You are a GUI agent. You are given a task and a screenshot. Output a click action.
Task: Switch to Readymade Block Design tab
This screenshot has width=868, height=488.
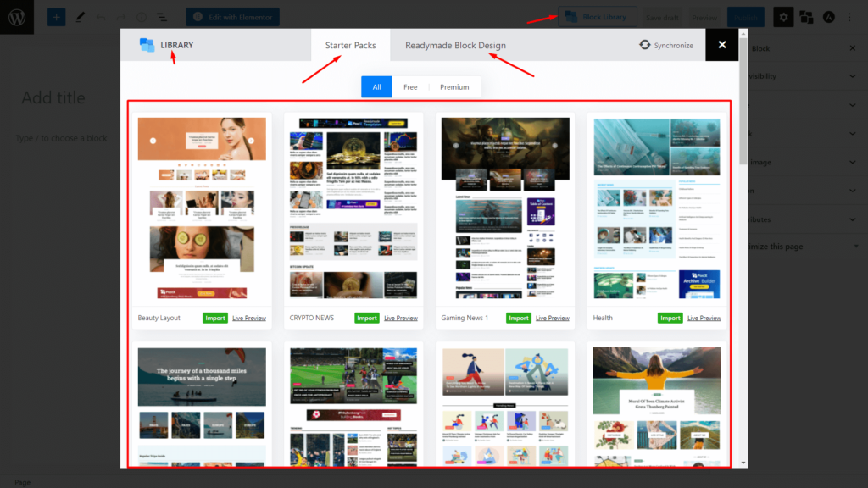pos(455,45)
